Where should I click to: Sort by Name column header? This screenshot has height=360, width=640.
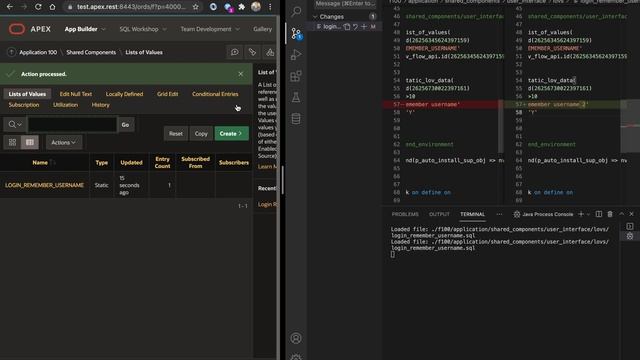point(40,162)
